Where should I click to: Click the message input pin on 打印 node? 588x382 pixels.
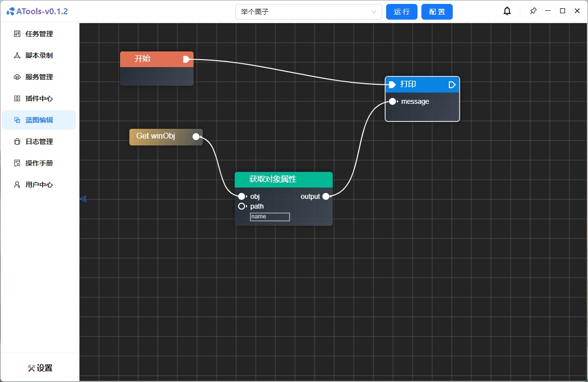392,101
